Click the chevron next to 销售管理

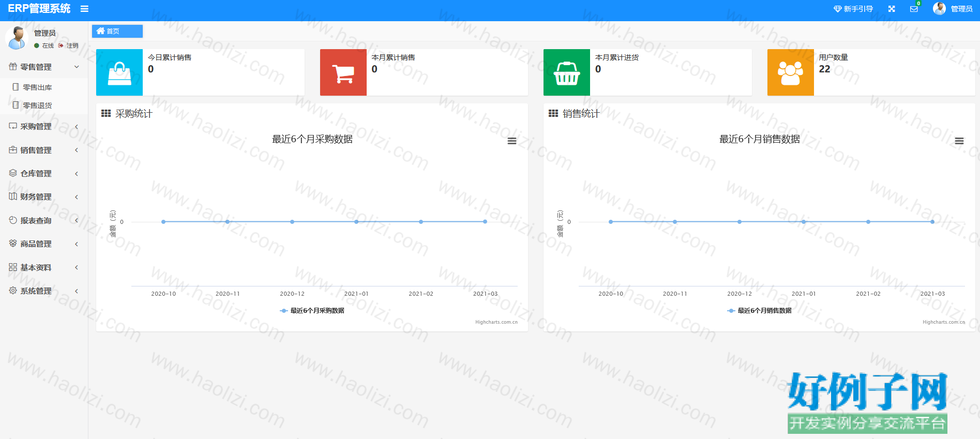point(77,150)
